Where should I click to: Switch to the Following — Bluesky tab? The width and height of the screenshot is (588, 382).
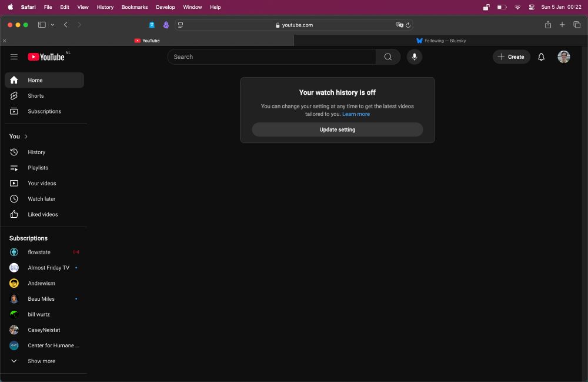click(440, 41)
